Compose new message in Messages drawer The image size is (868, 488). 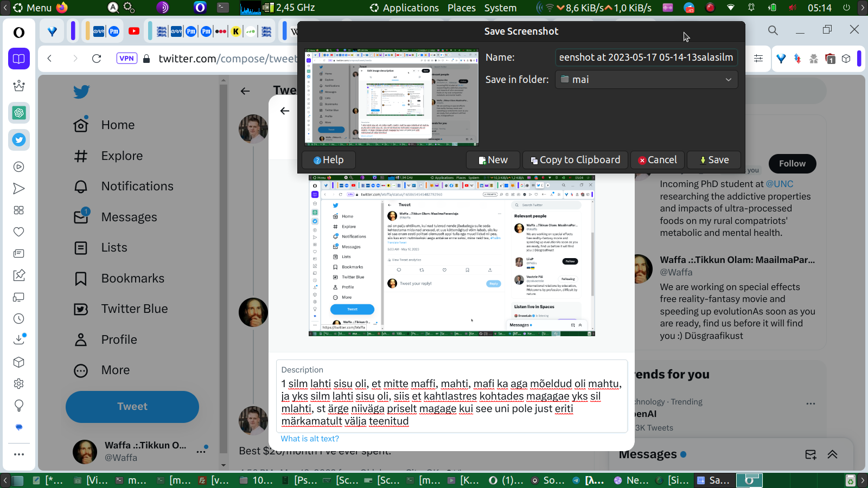click(x=811, y=454)
